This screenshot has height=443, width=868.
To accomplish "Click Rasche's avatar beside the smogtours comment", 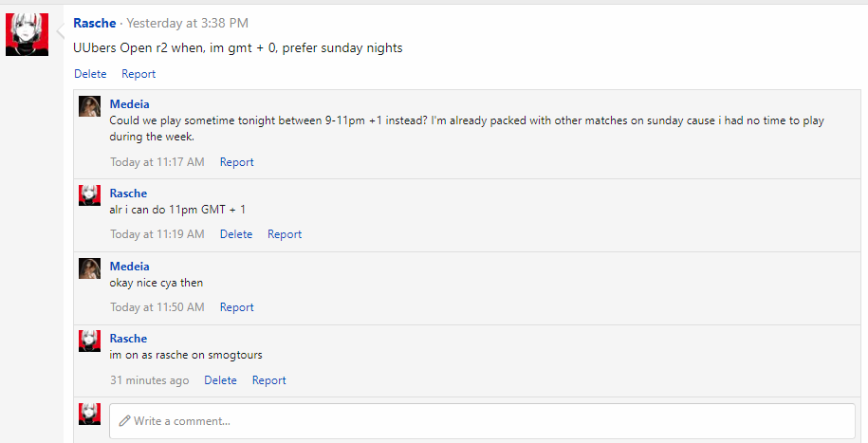I will (x=90, y=341).
